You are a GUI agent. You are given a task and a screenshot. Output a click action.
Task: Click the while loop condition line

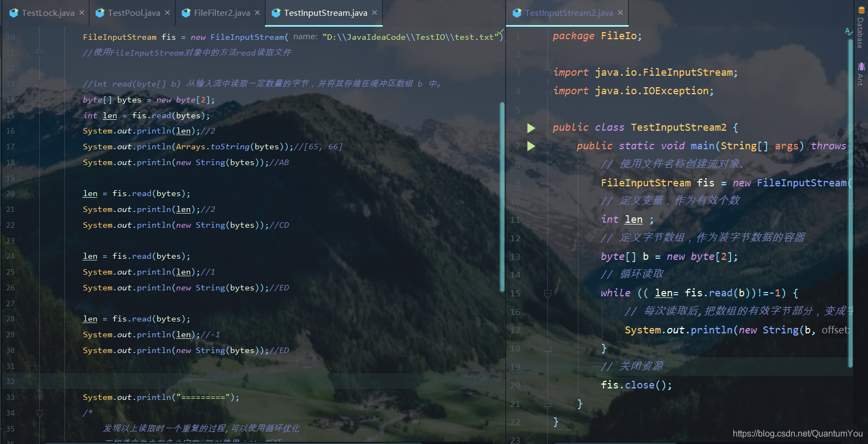pyautogui.click(x=700, y=293)
